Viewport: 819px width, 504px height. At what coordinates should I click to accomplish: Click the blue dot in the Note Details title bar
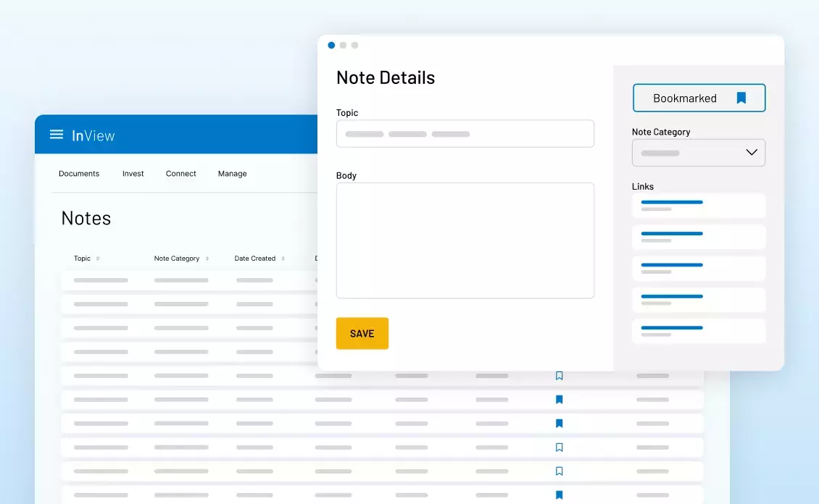pyautogui.click(x=331, y=45)
